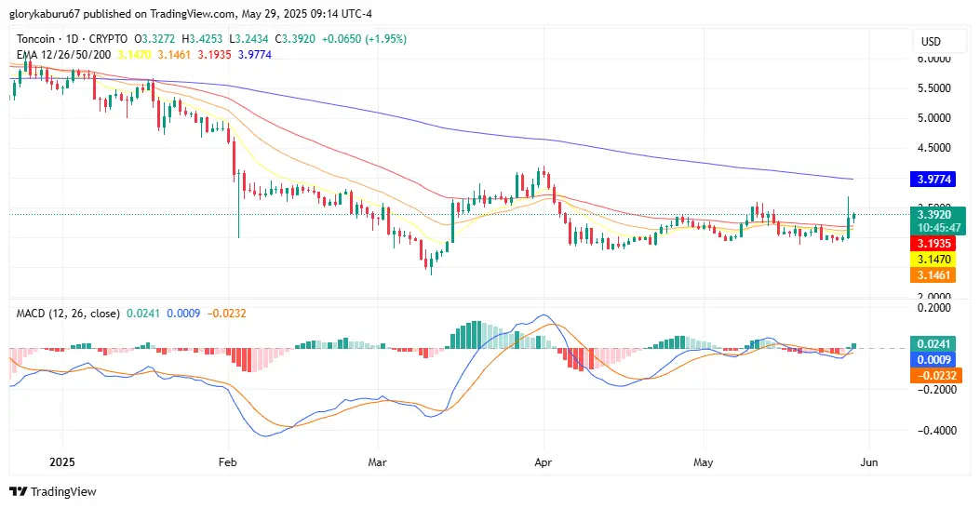
Task: Click the blue 0.0009 MACD line label
Action: pos(933,359)
